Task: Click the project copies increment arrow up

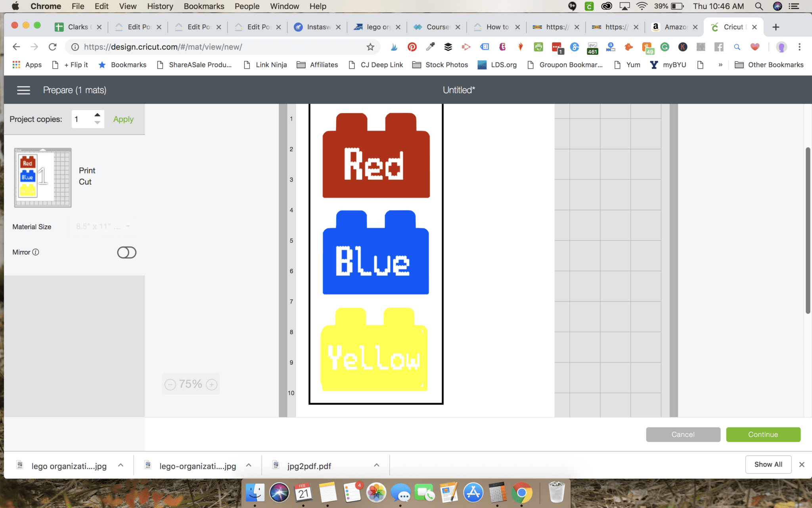Action: [x=98, y=115]
